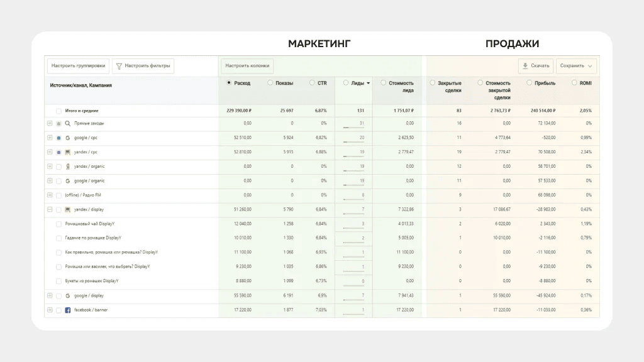Image resolution: width=644 pixels, height=362 pixels.
Task: Open the Сохранить dropdown
Action: pyautogui.click(x=576, y=65)
